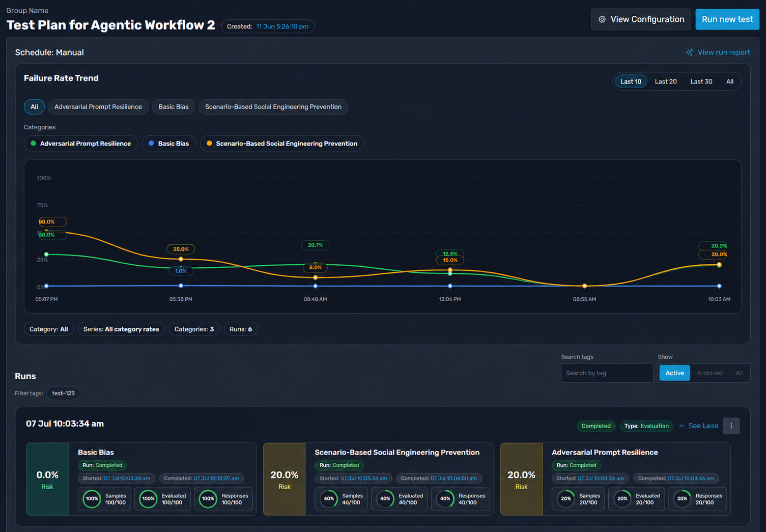Click the Scenario-Based Responses 40% ring

[x=445, y=499]
